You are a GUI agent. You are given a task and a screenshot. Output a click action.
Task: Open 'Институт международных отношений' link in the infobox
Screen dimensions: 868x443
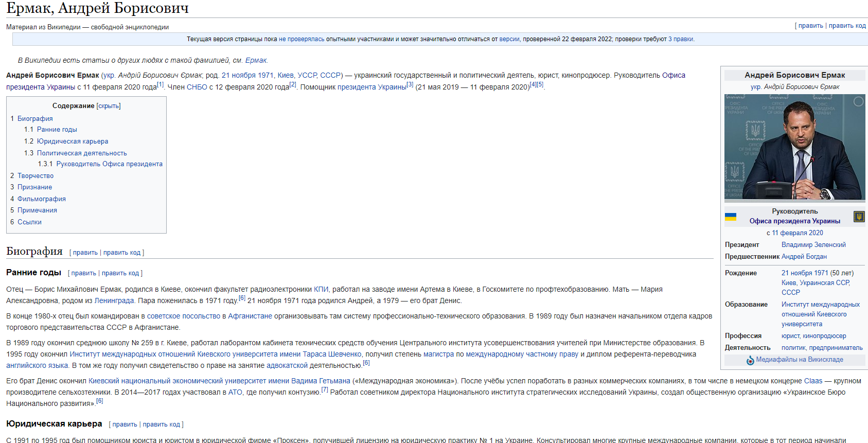pyautogui.click(x=821, y=314)
